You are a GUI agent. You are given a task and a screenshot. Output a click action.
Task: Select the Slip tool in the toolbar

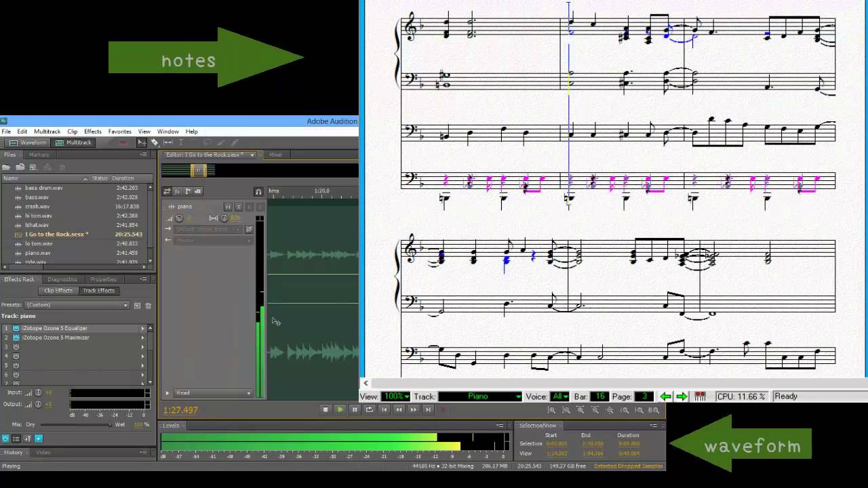(168, 142)
